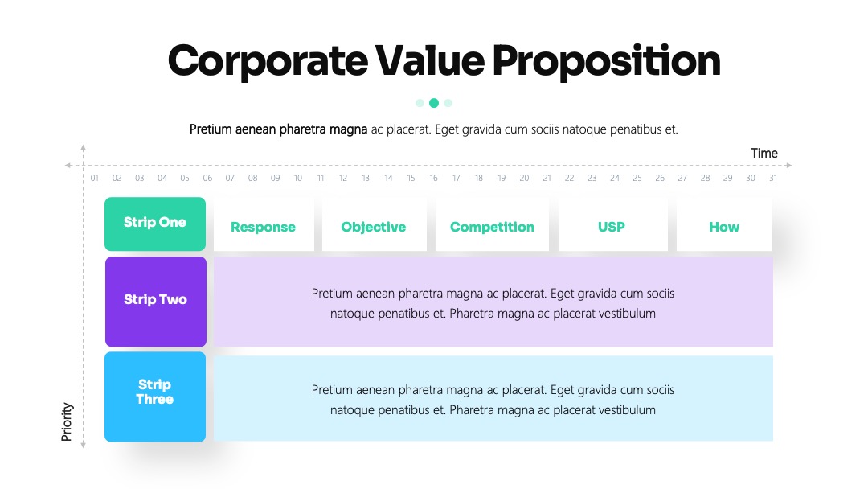This screenshot has width=868, height=489.
Task: Click timeline marker 31
Action: coord(773,178)
